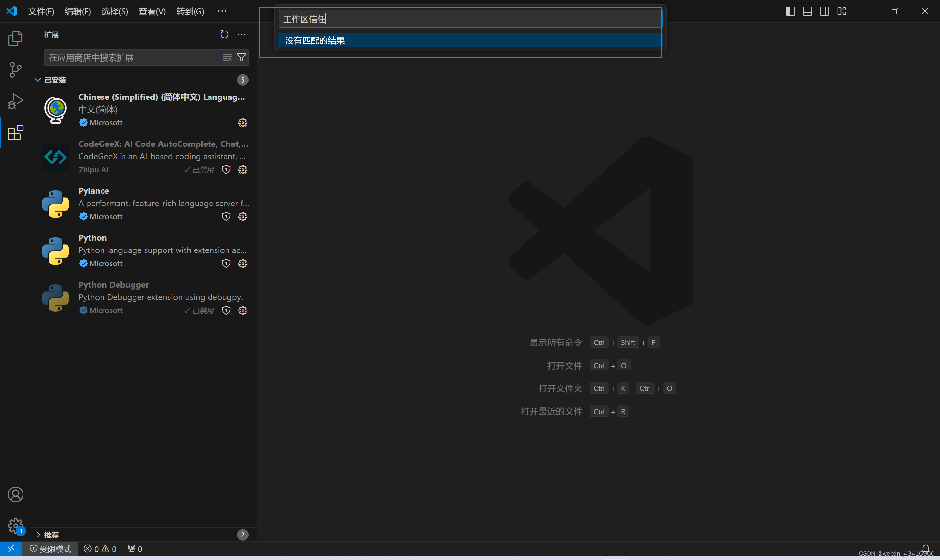This screenshot has height=560, width=940.
Task: Refresh the extensions list
Action: pos(224,34)
